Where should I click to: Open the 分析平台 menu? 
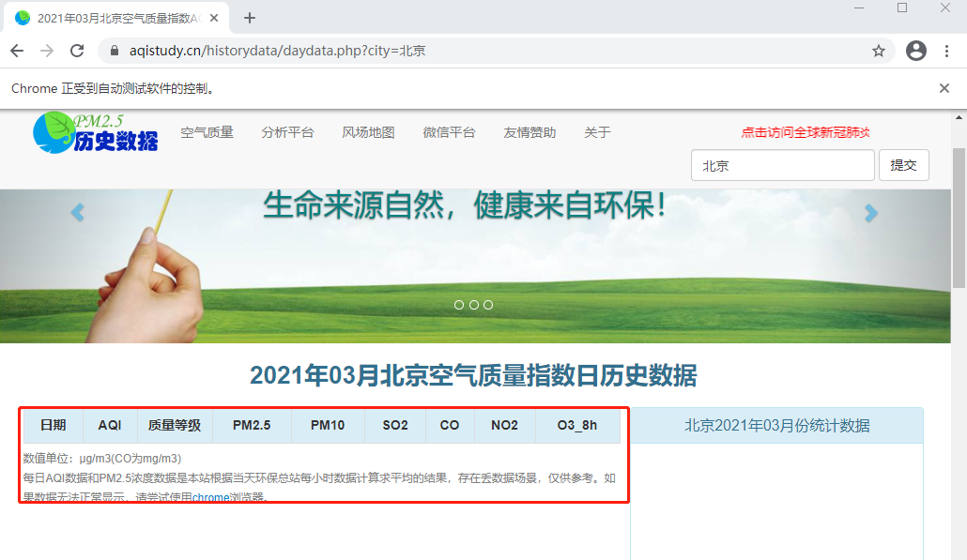tap(287, 132)
